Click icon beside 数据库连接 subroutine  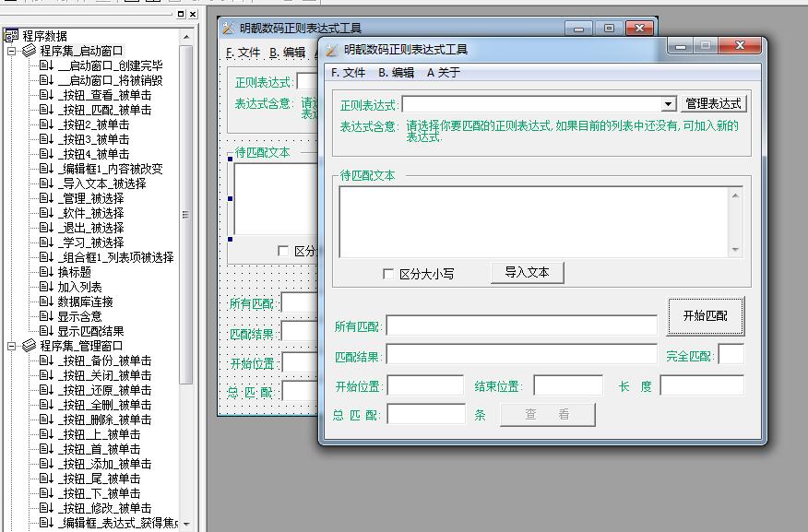coord(46,301)
